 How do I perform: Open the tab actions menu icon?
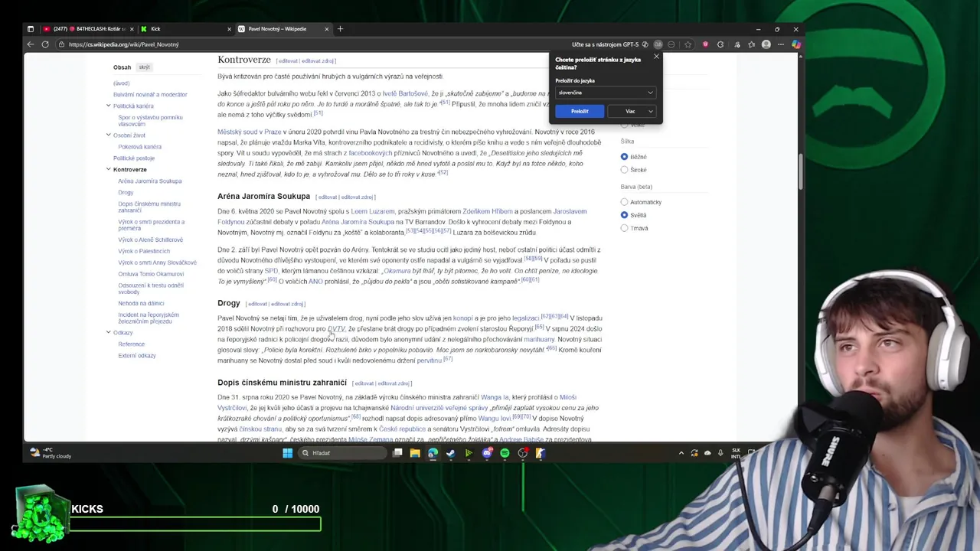pos(31,29)
